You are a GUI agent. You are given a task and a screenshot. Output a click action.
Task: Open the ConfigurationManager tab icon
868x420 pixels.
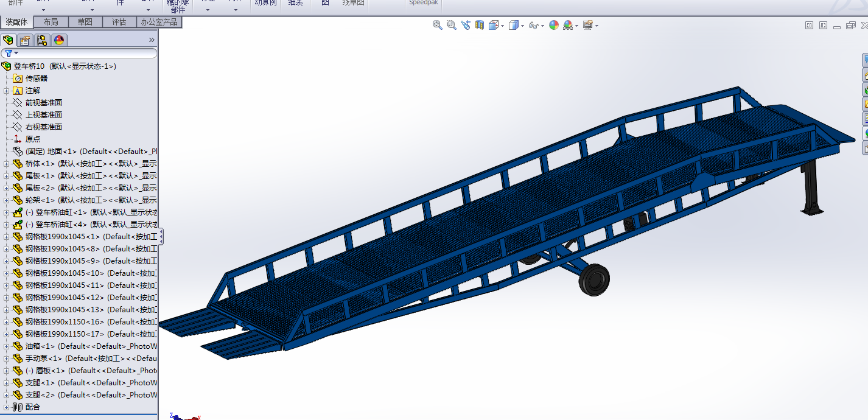point(42,40)
